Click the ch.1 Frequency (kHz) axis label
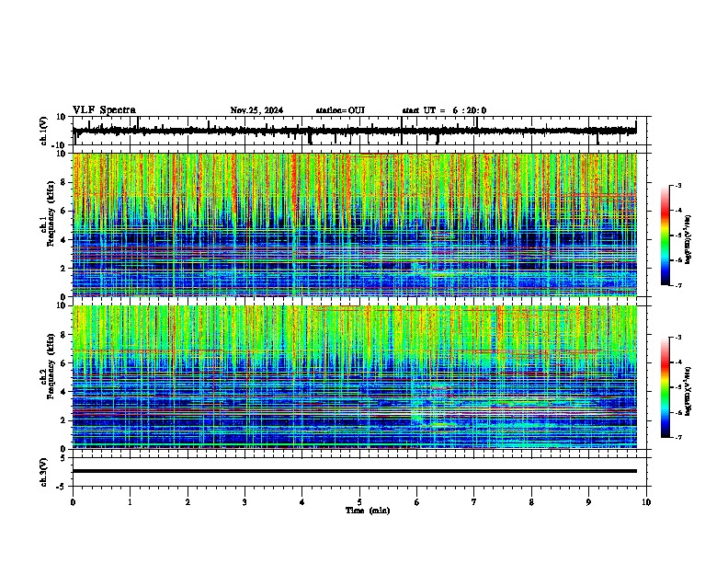This screenshot has height=563, width=728. click(50, 213)
